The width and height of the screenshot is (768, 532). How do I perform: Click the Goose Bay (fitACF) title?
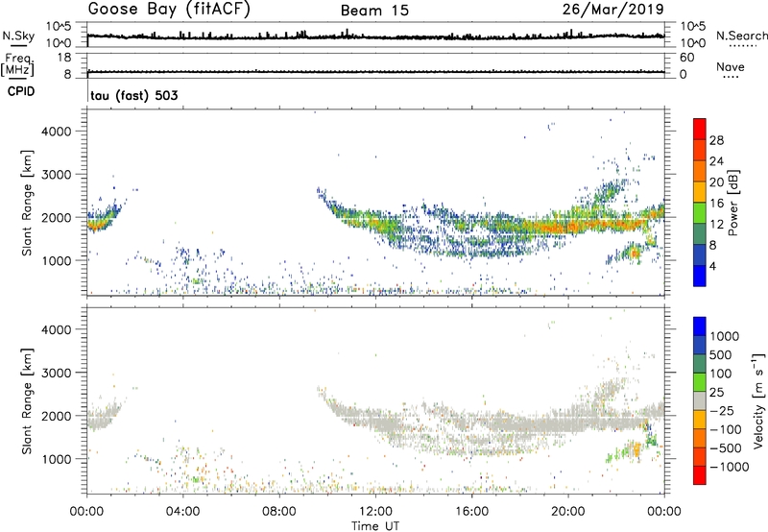169,9
